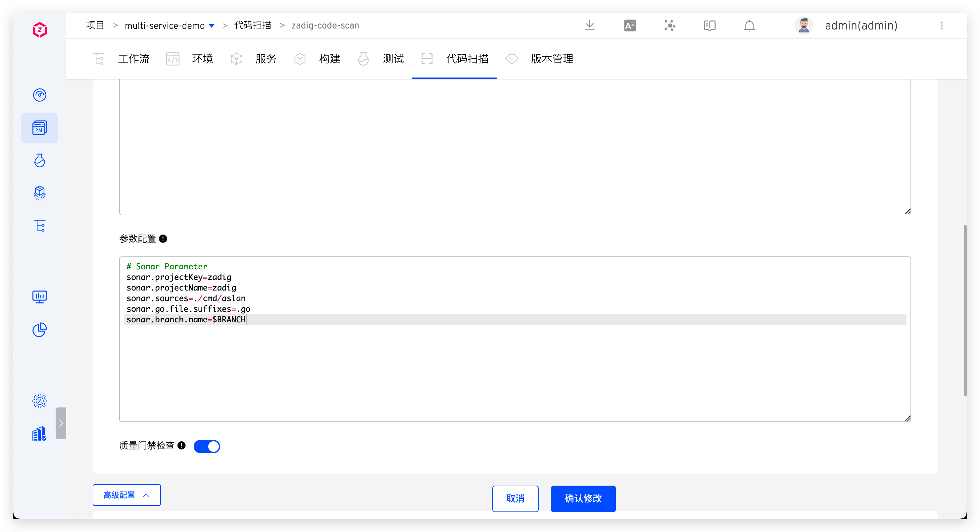Click the system settings gear in the sidebar
The width and height of the screenshot is (980, 532).
pos(40,401)
